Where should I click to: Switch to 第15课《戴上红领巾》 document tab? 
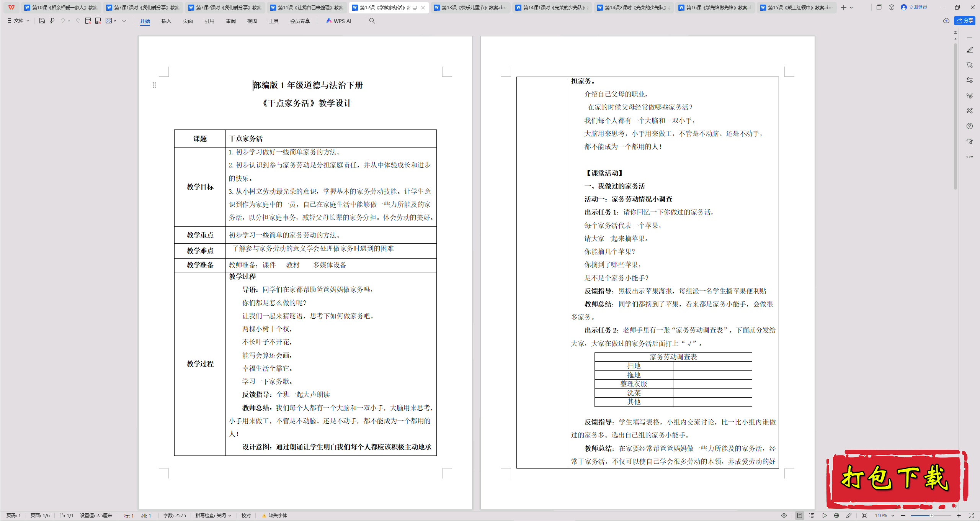tap(796, 8)
